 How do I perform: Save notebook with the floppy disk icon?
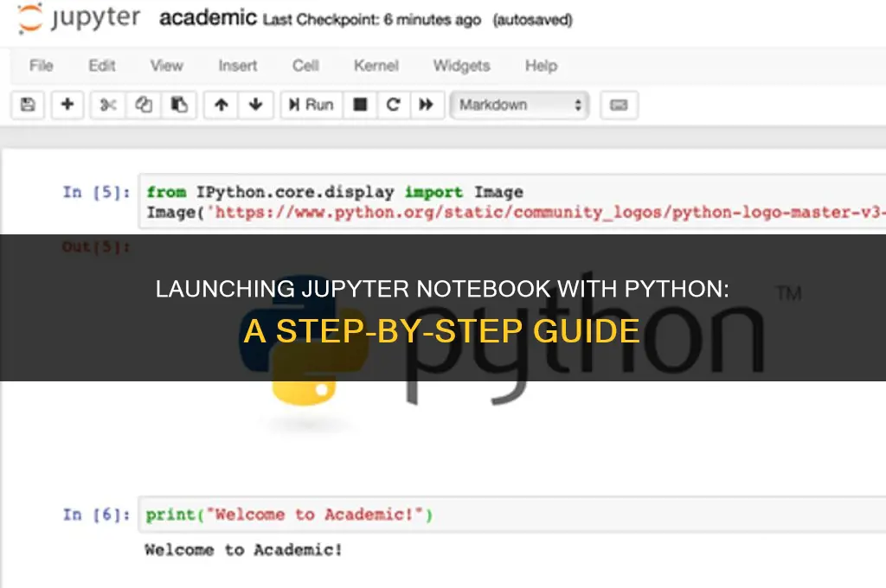coord(28,105)
